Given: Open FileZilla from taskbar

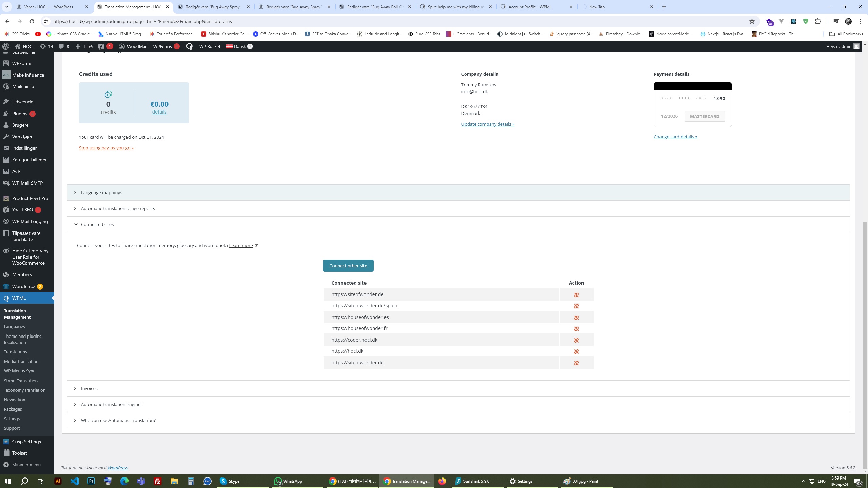Looking at the screenshot, I should coord(158,481).
